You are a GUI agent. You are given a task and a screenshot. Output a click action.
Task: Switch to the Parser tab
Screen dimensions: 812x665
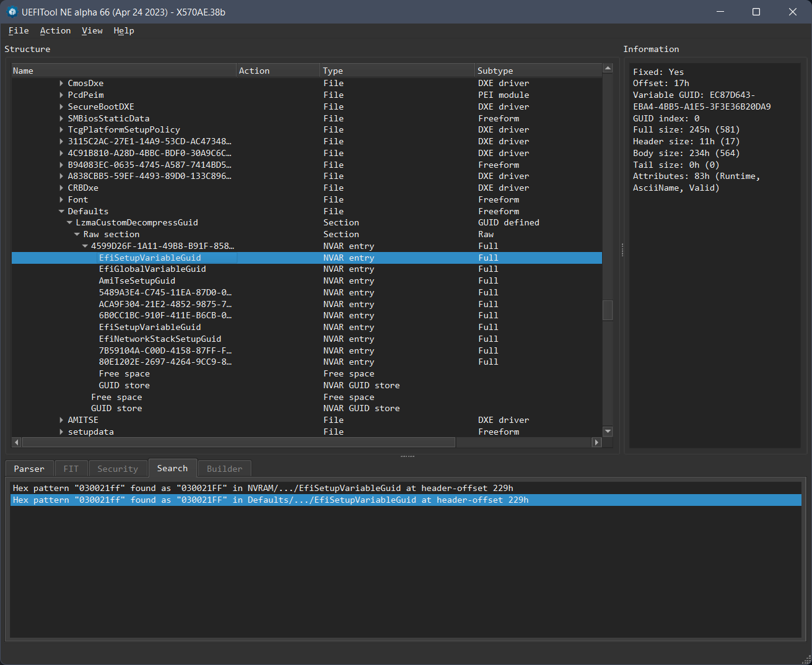pos(29,469)
